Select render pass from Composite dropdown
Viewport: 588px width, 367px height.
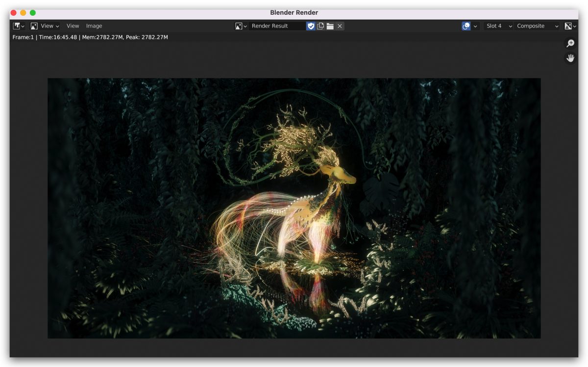537,26
